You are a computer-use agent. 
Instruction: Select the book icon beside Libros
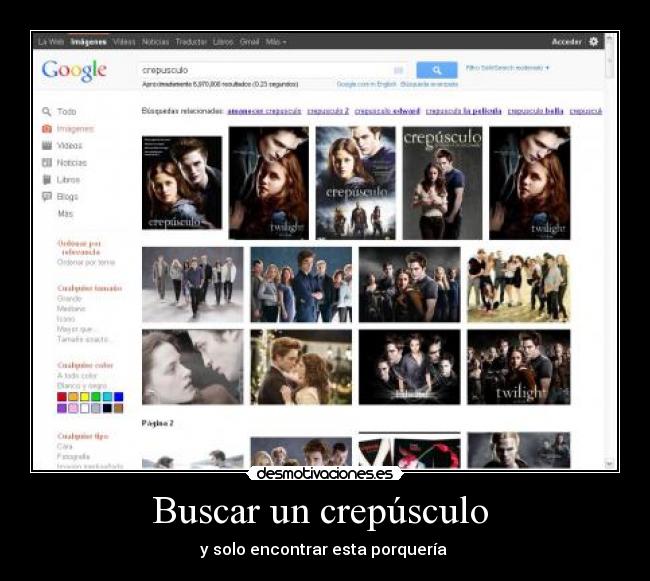click(46, 179)
